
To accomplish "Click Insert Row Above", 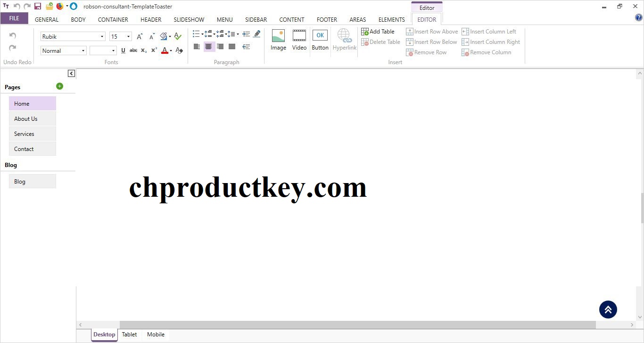I will click(x=432, y=32).
